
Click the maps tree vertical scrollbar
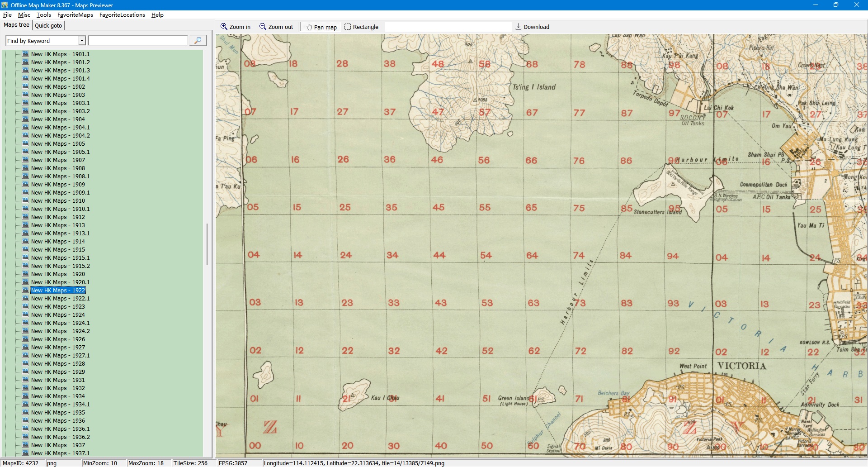207,244
